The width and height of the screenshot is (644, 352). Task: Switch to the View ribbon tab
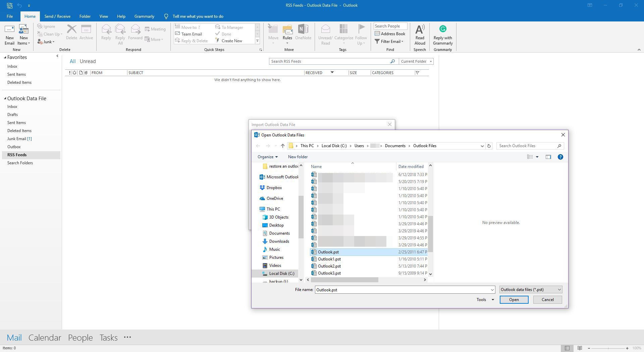pyautogui.click(x=104, y=16)
